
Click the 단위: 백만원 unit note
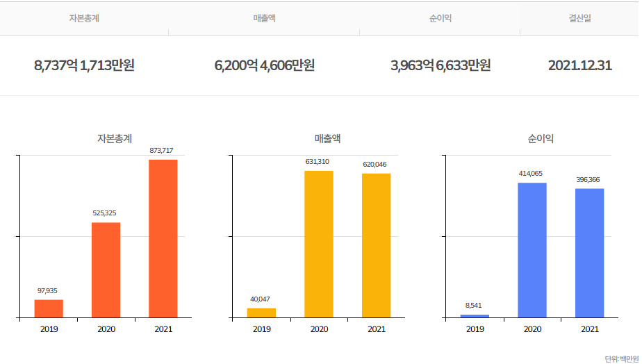coord(622,359)
